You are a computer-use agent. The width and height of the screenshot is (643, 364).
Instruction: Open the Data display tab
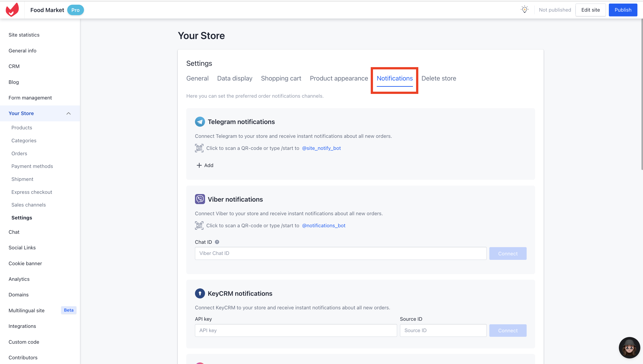[235, 78]
